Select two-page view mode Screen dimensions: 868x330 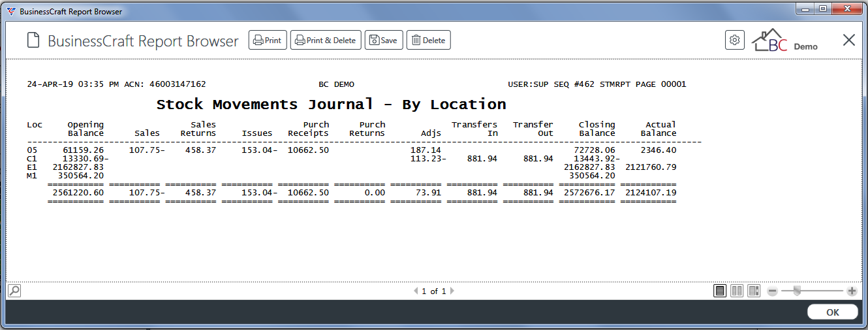coord(737,291)
